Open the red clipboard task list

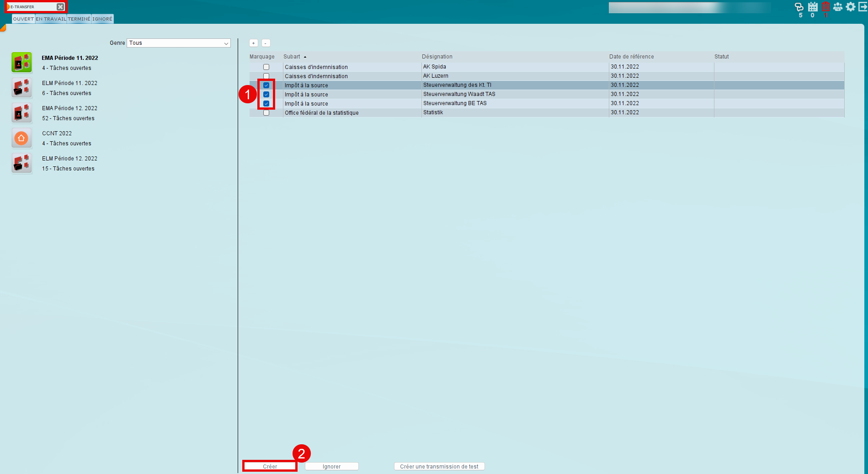pos(825,7)
